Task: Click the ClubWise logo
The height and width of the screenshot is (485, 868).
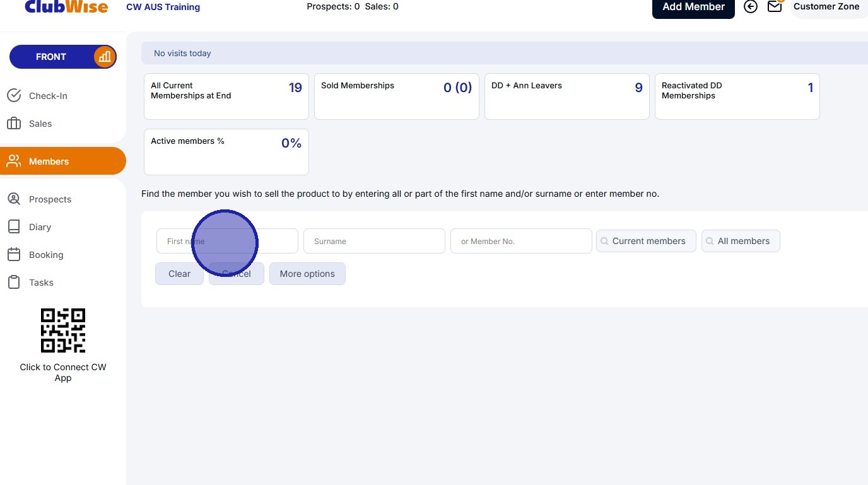Action: click(66, 6)
